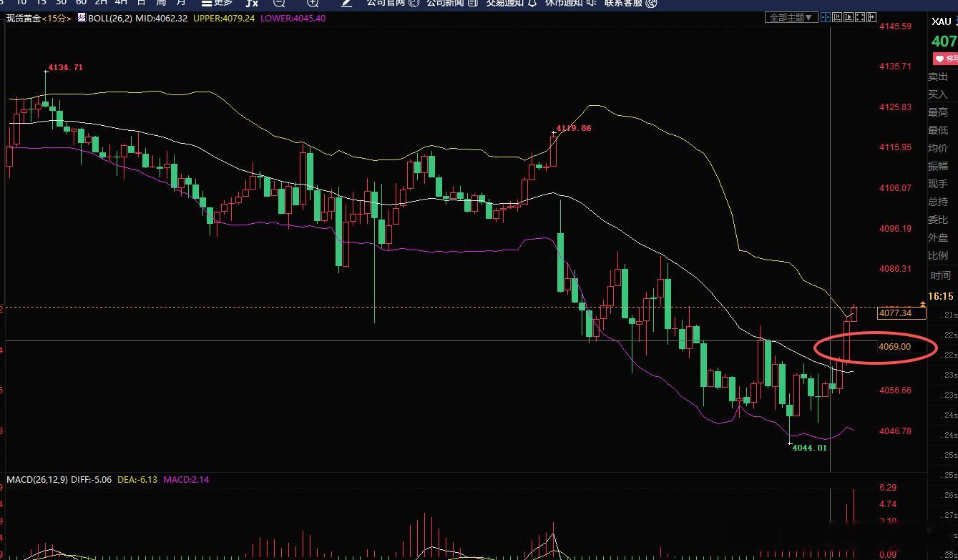
Task: Contact 联系客服 customer service
Action: click(630, 3)
